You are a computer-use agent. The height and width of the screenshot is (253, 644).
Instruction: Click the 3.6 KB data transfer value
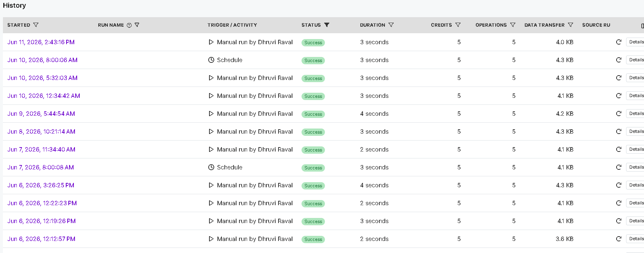pyautogui.click(x=564, y=239)
